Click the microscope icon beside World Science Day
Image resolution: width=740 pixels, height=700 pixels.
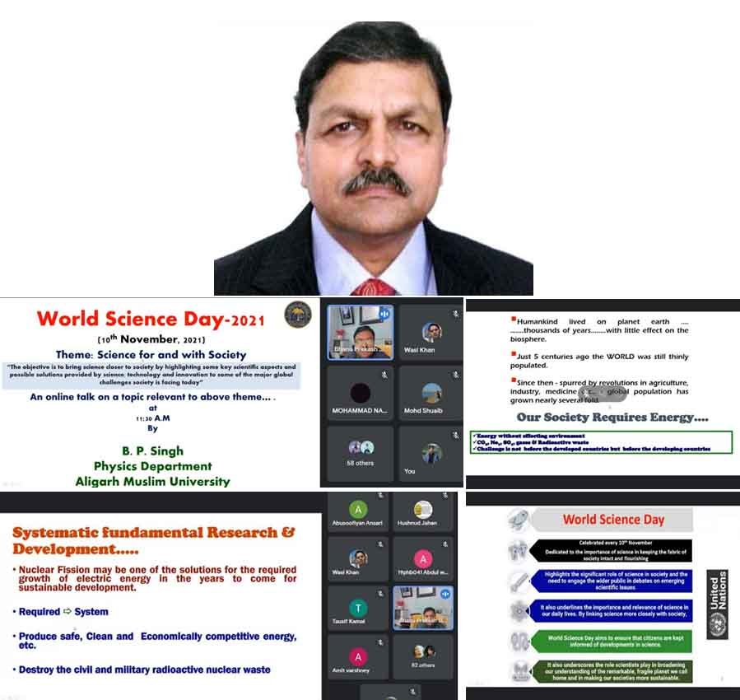519,519
